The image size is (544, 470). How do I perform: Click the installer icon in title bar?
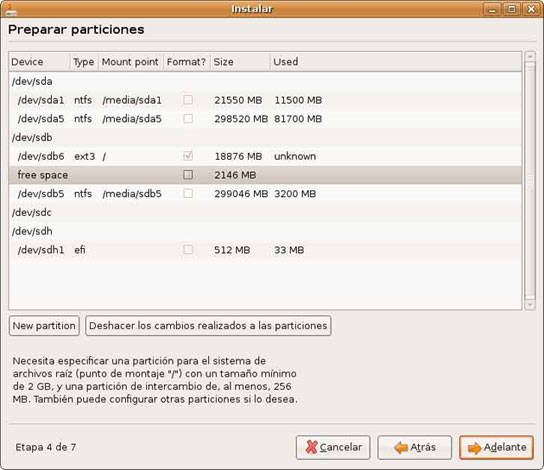click(10, 10)
